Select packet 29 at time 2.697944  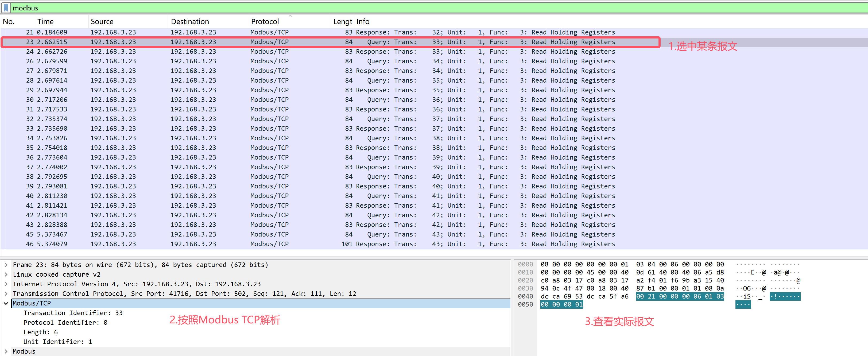pos(434,90)
